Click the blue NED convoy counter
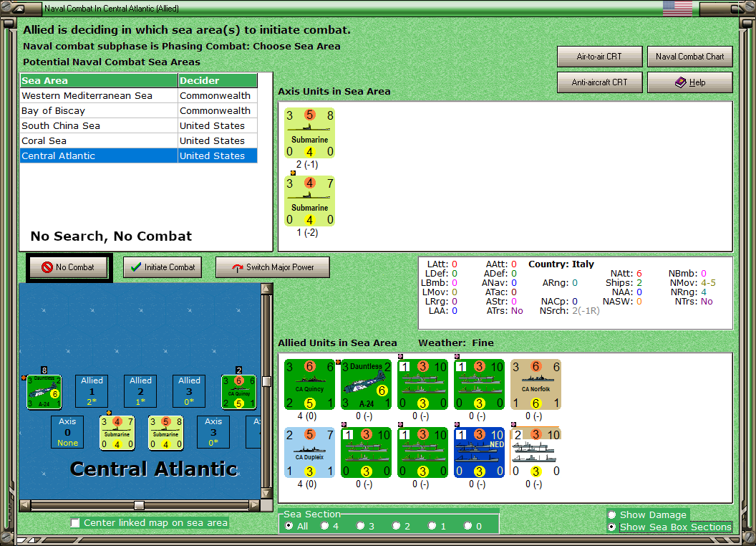The width and height of the screenshot is (756, 546). coord(479,452)
